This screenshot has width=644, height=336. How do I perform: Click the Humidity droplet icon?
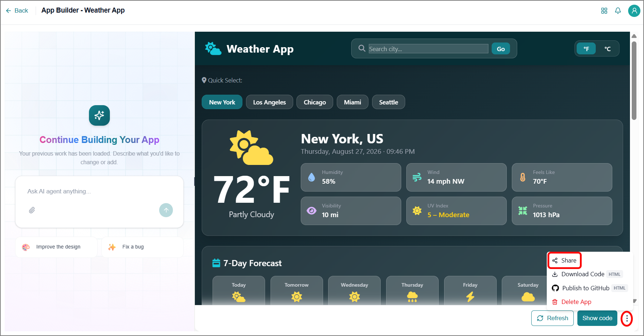312,177
